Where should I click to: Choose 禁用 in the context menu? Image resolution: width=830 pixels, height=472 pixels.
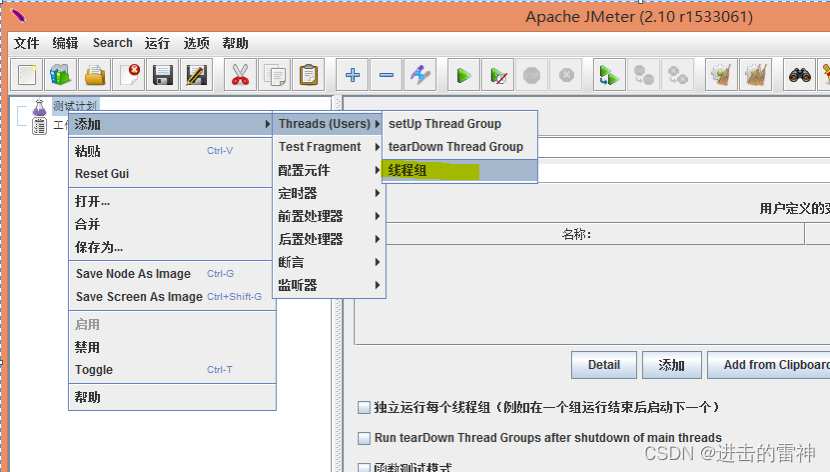point(172,347)
